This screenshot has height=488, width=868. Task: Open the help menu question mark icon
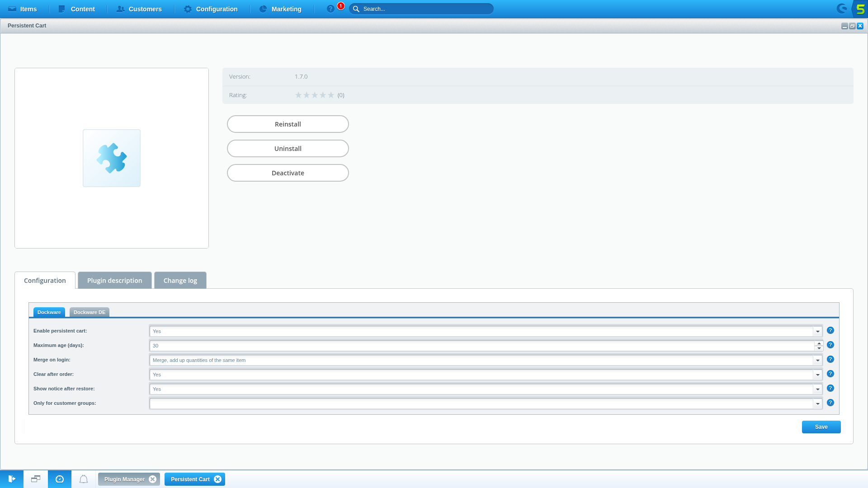[330, 9]
